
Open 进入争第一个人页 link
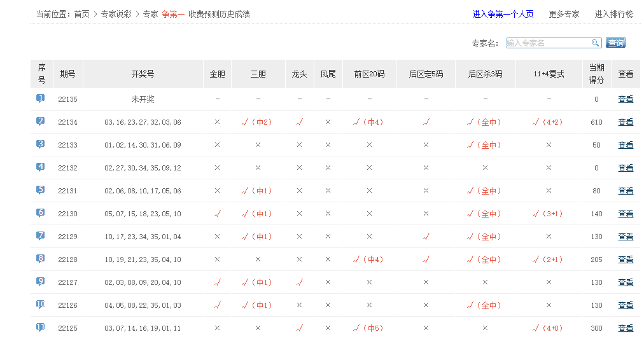[x=503, y=14]
